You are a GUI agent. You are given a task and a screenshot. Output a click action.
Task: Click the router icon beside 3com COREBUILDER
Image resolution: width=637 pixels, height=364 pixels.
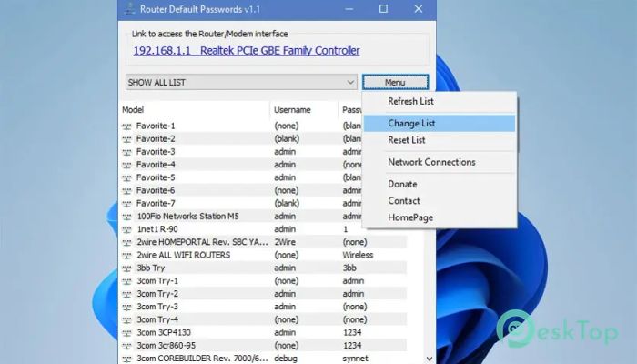coord(126,359)
